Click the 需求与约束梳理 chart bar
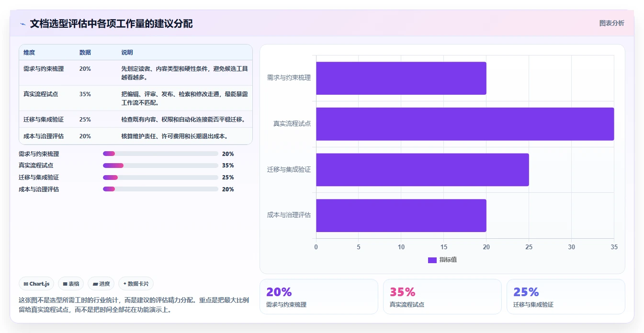Viewport: 644px width, 333px height. (x=401, y=78)
